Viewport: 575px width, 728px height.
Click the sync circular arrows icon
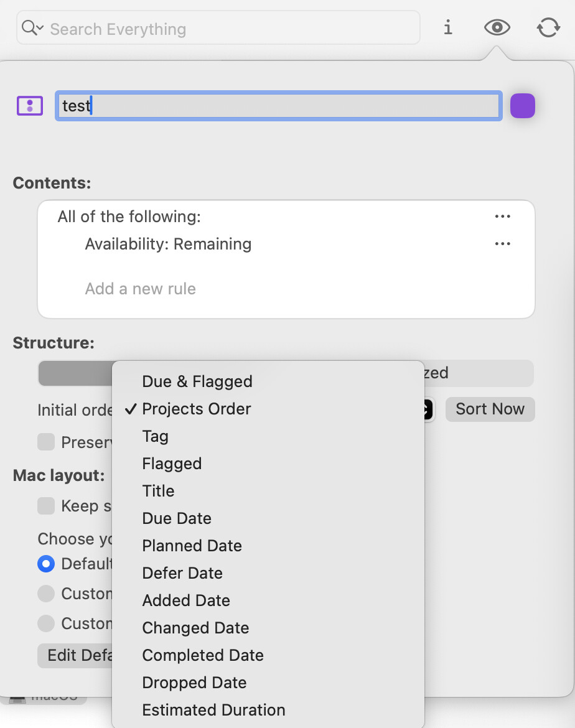coord(548,28)
